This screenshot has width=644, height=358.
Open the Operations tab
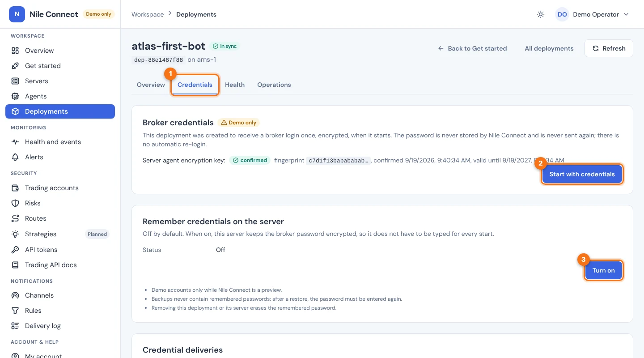tap(274, 85)
